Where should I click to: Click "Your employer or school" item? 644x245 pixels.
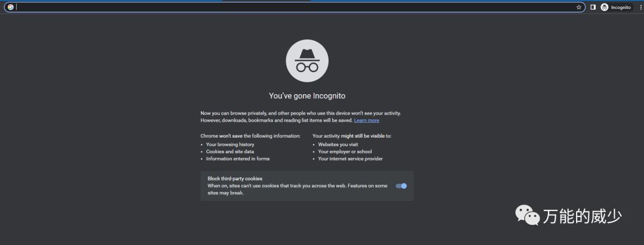tap(345, 151)
